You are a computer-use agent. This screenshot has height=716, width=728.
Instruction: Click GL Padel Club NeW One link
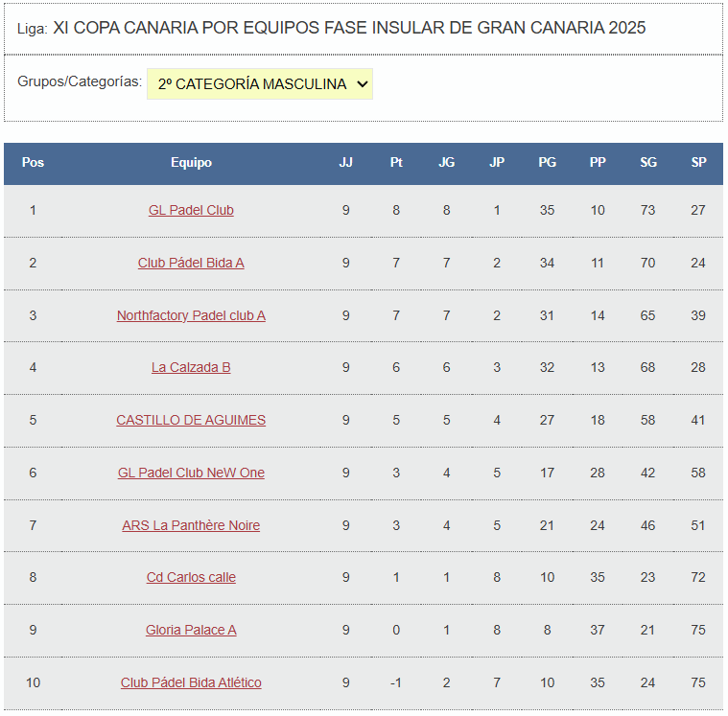coord(191,473)
